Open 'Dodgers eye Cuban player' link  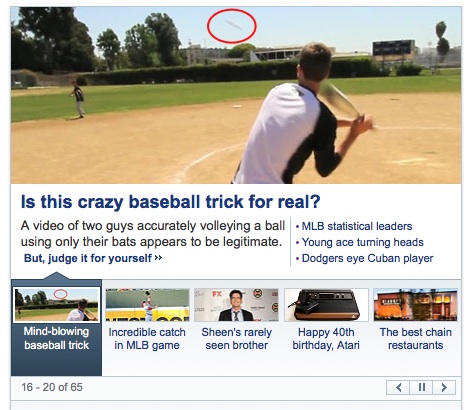(367, 258)
